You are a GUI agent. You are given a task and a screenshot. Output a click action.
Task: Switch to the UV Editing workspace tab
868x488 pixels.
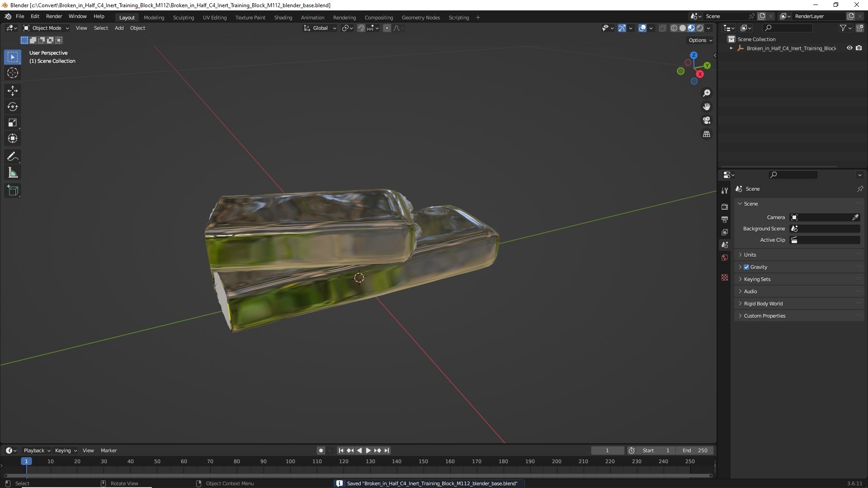[x=215, y=18]
